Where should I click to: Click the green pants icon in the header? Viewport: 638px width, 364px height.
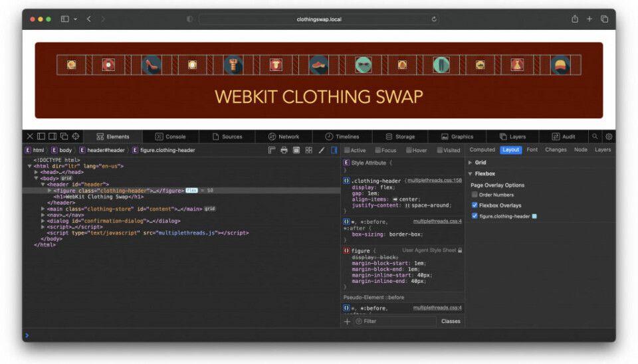[441, 65]
